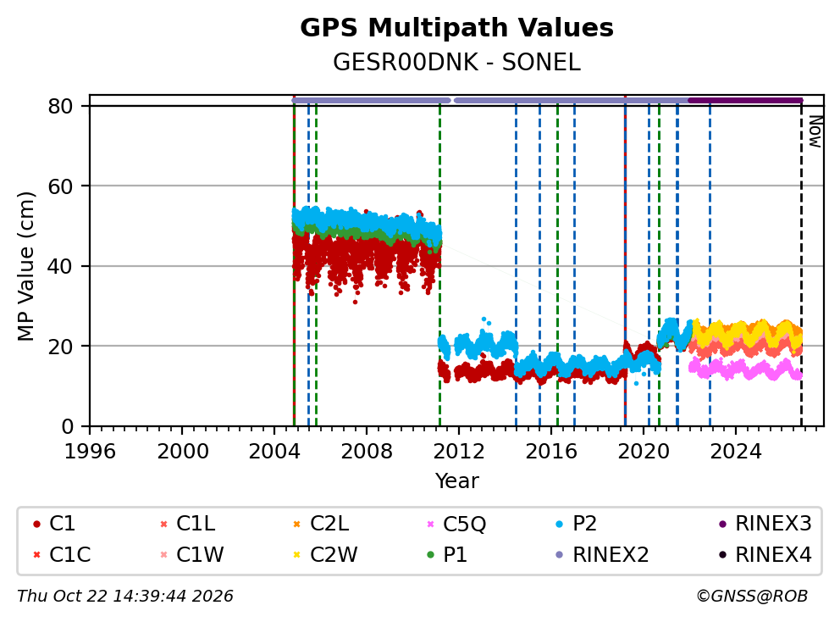Image resolution: width=840 pixels, height=622 pixels.
Task: Click the C5Q magenta marker in the legend
Action: pos(429,524)
